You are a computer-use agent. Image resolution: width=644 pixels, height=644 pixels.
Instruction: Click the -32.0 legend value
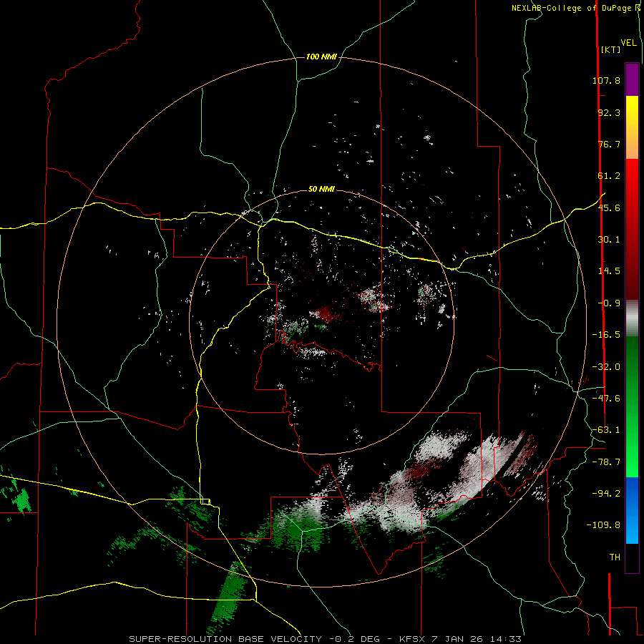[606, 367]
